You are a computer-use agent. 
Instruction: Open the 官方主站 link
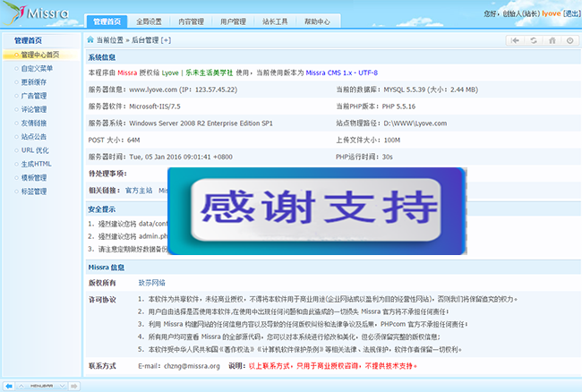point(139,191)
